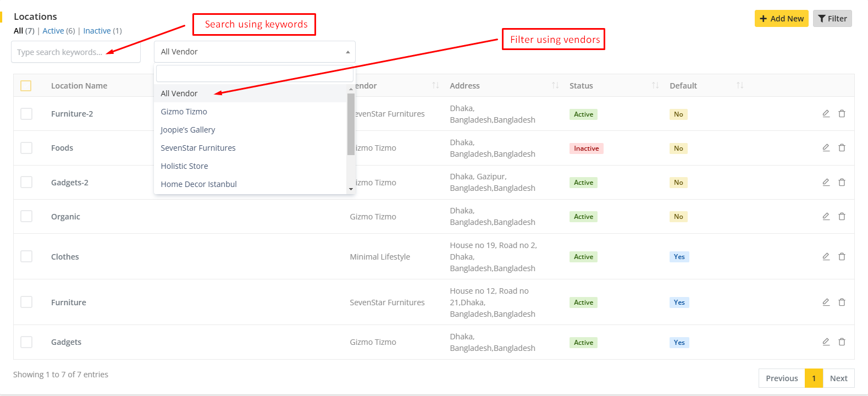Open the Filter button
This screenshot has width=868, height=396.
coord(832,19)
